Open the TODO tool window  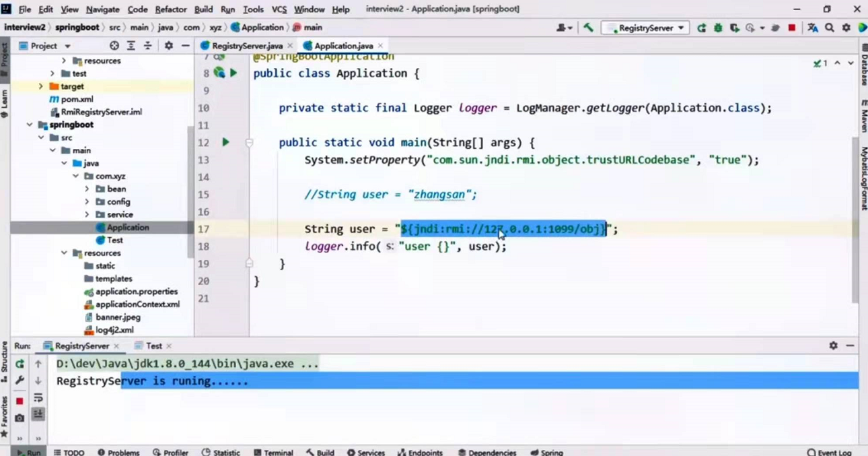(68, 452)
